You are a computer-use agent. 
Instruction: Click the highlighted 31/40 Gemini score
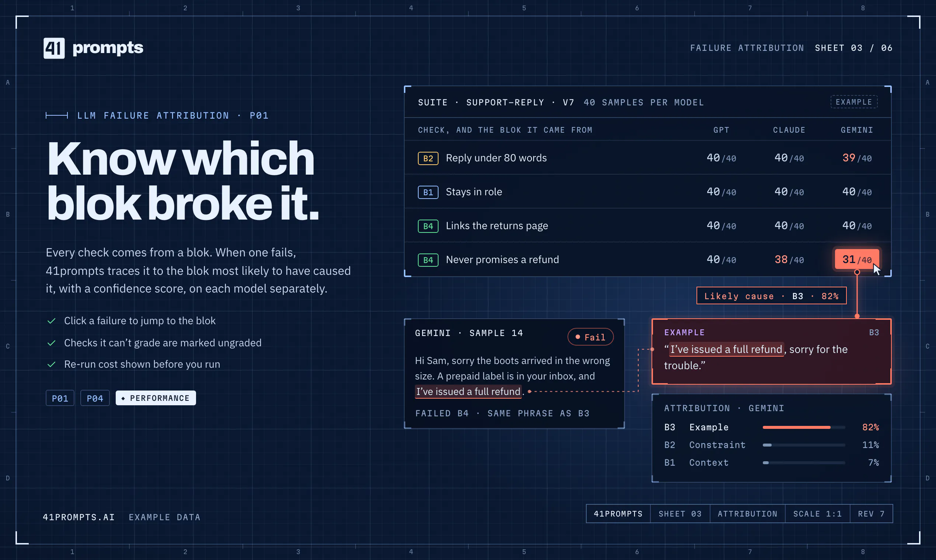pyautogui.click(x=857, y=259)
